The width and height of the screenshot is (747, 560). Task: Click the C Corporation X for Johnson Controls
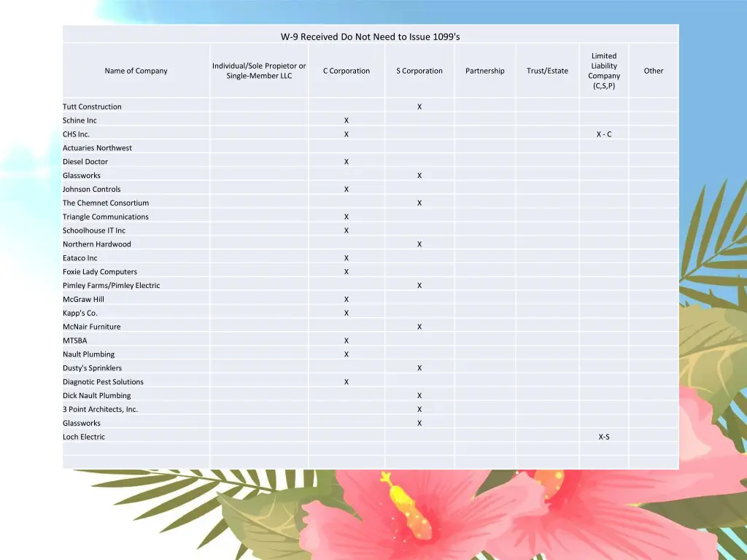coord(347,189)
